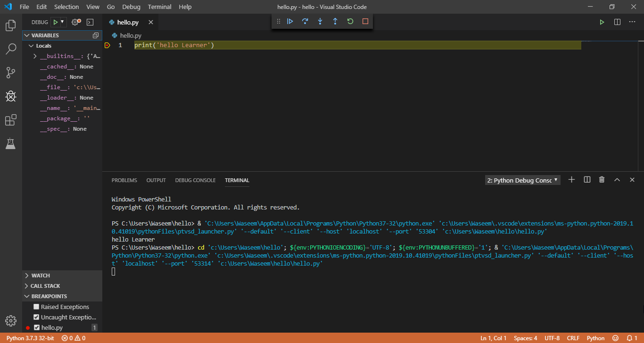644x343 pixels.
Task: Change encoding via UTF-8 status item
Action: [x=552, y=338]
